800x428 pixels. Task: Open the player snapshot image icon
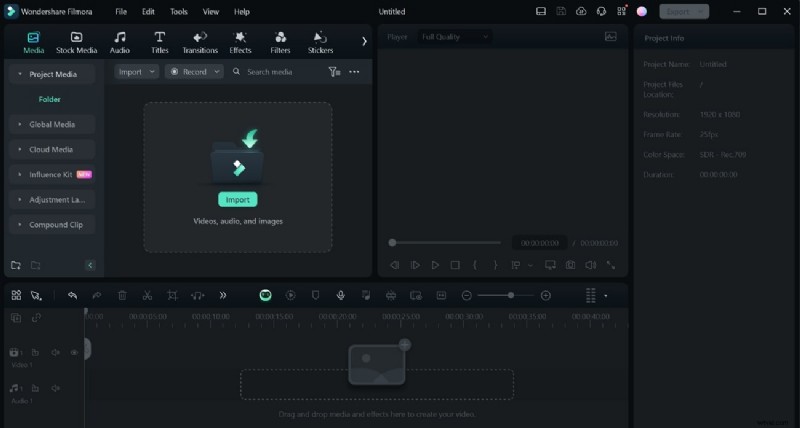coord(610,37)
